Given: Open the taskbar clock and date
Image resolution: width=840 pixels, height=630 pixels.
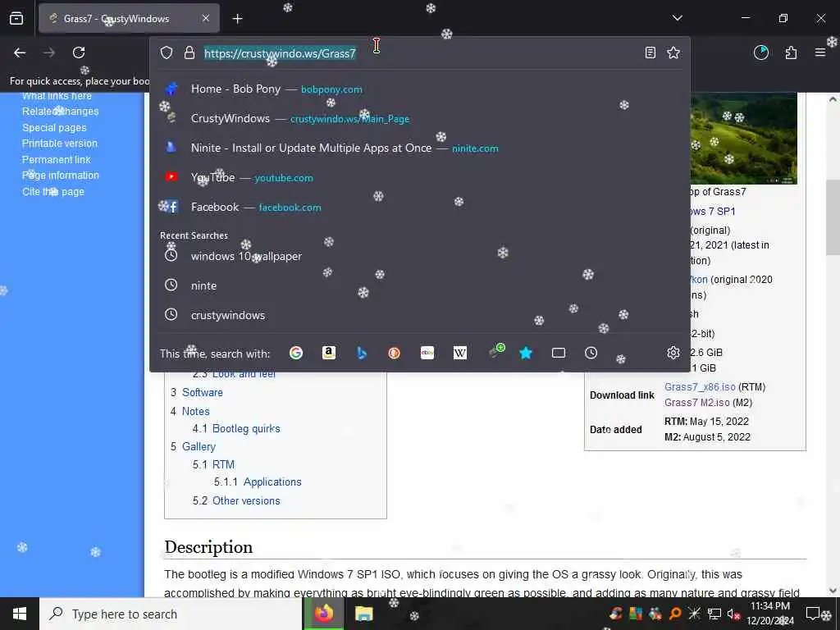Looking at the screenshot, I should point(770,614).
